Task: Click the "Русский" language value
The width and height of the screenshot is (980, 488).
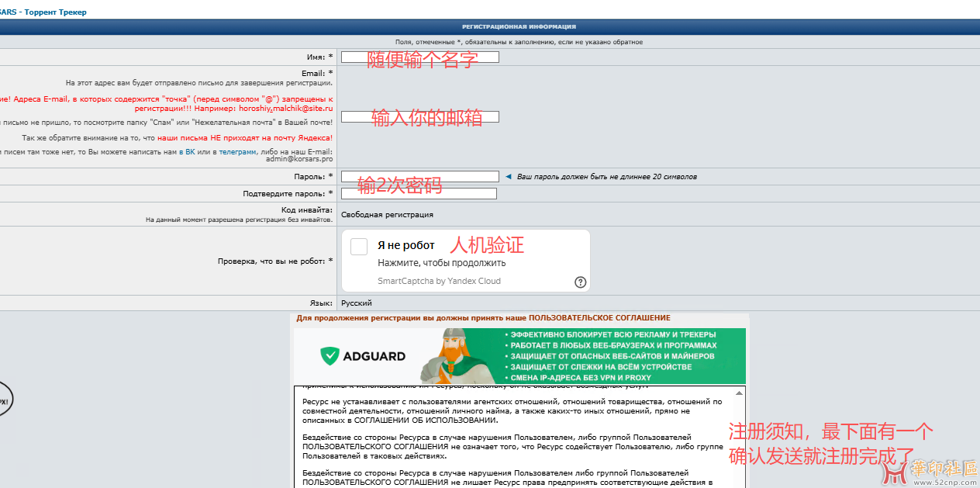Action: click(357, 303)
